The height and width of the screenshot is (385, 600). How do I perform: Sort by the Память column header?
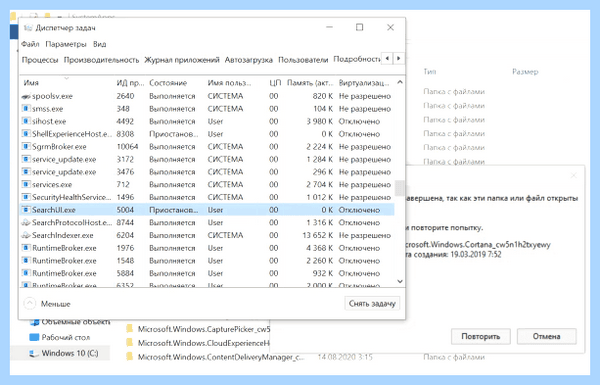(x=310, y=83)
